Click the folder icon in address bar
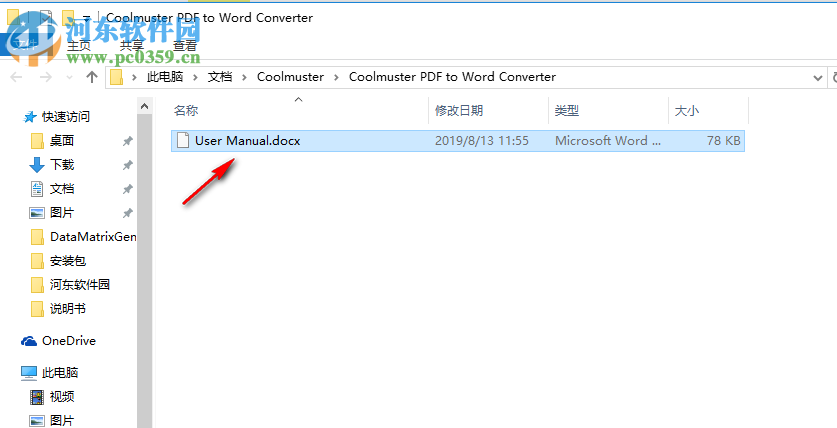Image resolution: width=837 pixels, height=428 pixels. pyautogui.click(x=116, y=77)
